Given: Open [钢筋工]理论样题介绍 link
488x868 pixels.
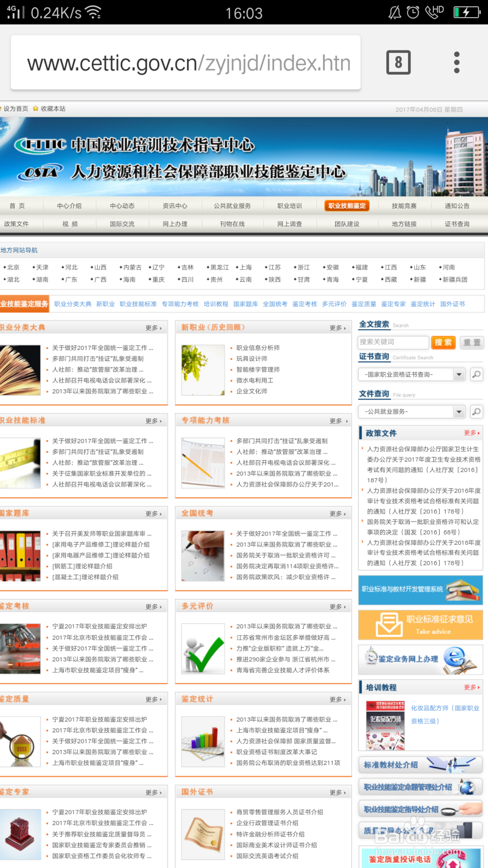Looking at the screenshot, I should 82,566.
